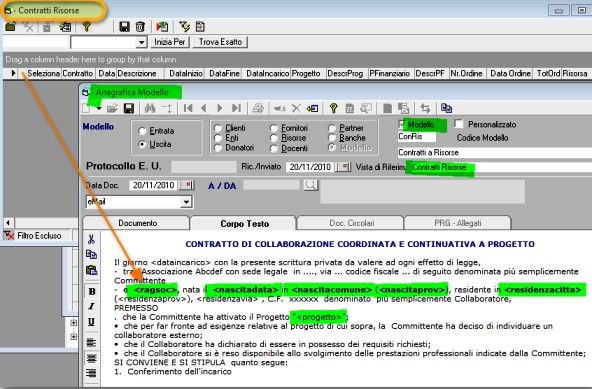This screenshot has width=592, height=389.
Task: Click the document report icon next to the filter icon
Action: coord(200,27)
